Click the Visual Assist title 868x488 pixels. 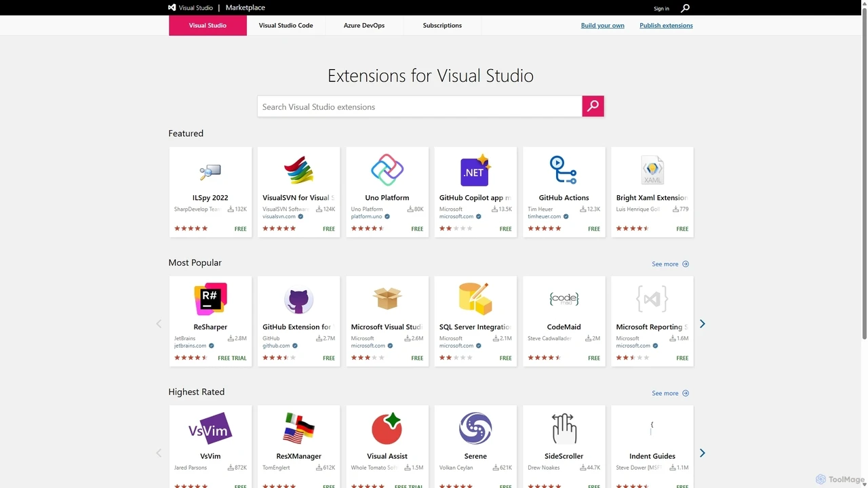(x=387, y=456)
